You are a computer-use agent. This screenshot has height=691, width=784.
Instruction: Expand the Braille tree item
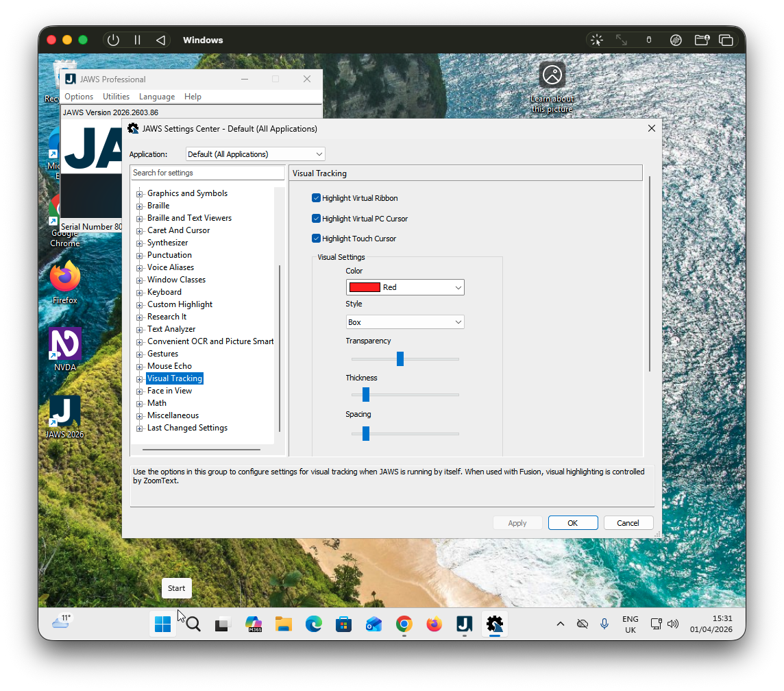coord(140,205)
